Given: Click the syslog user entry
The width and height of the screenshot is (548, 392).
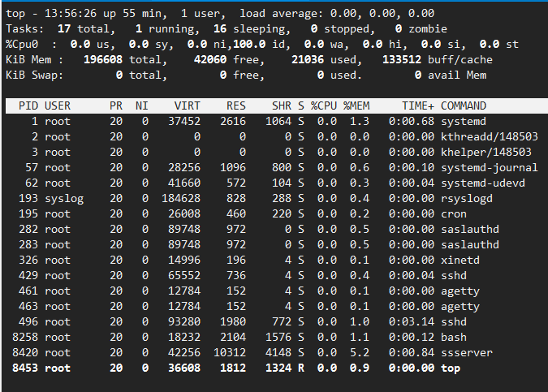Looking at the screenshot, I should tap(64, 197).
